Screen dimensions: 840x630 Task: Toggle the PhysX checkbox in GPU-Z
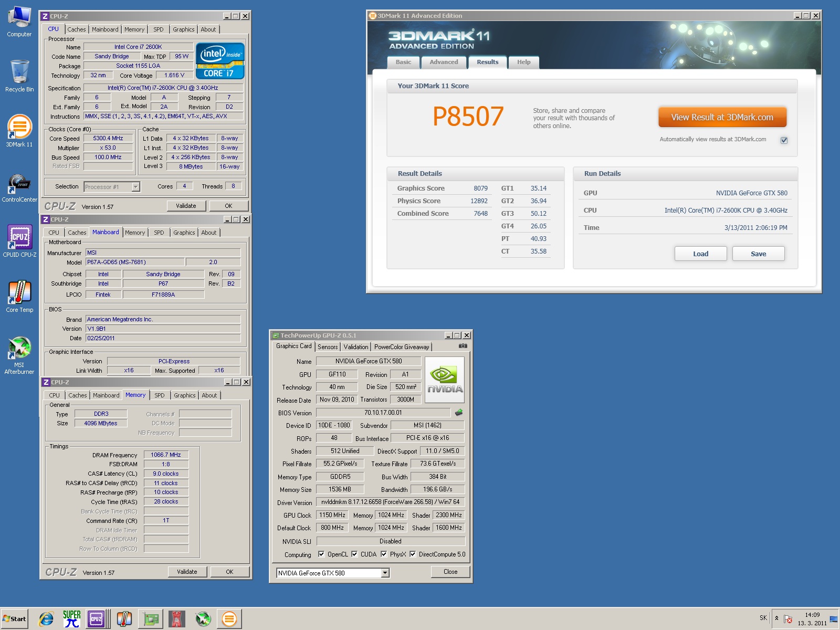pos(384,554)
